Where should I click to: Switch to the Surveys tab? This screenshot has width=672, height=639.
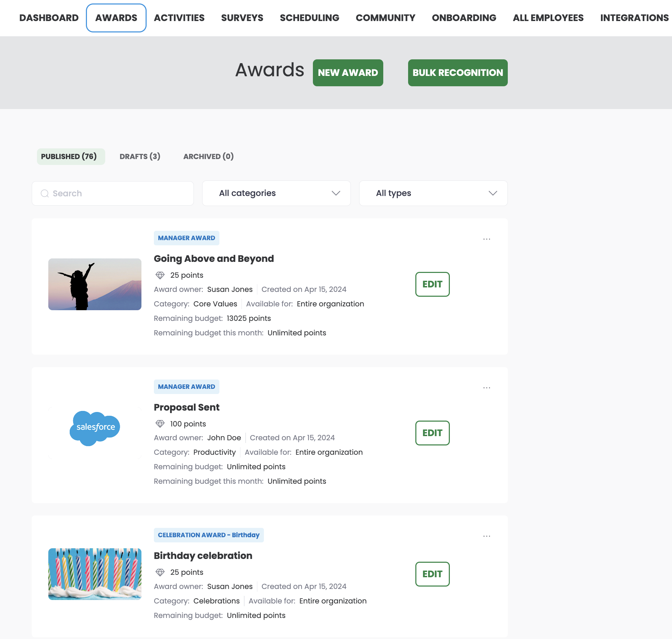tap(242, 18)
